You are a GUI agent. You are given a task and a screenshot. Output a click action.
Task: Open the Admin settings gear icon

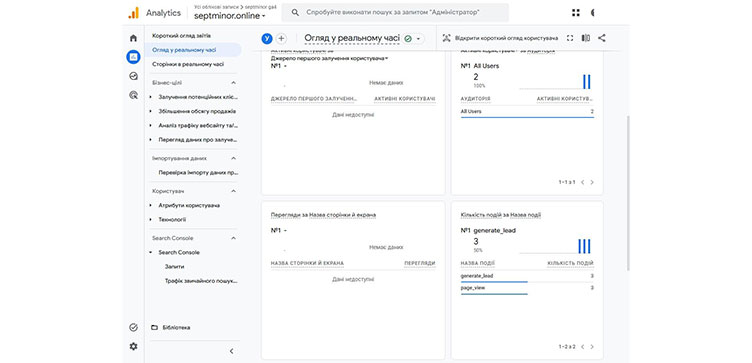coord(133,346)
